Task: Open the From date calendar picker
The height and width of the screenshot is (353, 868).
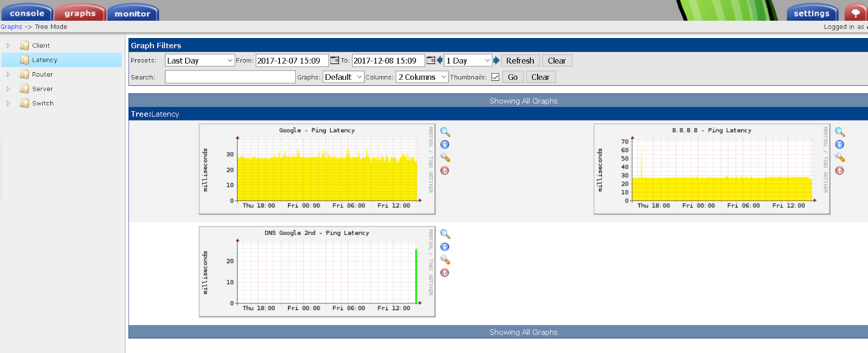Action: pos(335,60)
